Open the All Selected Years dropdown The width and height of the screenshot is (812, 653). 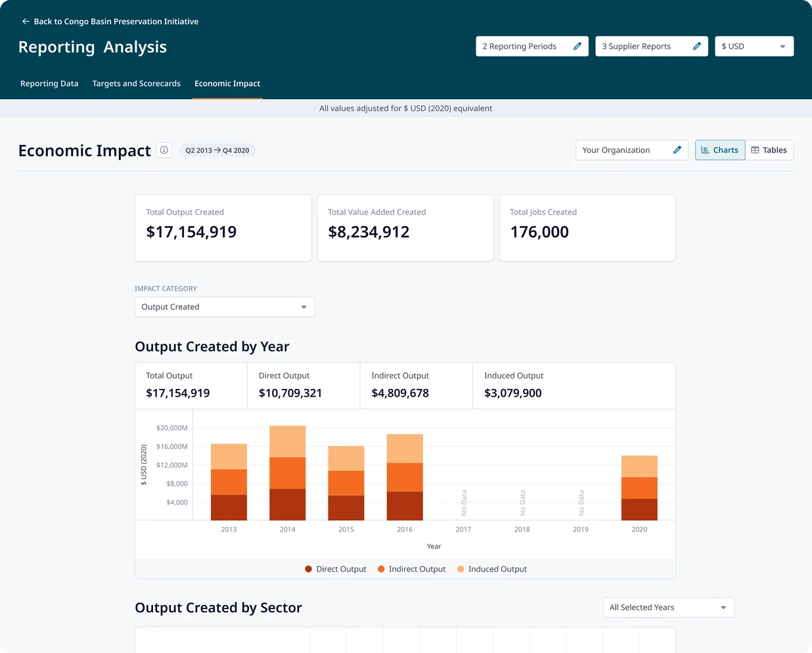(668, 608)
